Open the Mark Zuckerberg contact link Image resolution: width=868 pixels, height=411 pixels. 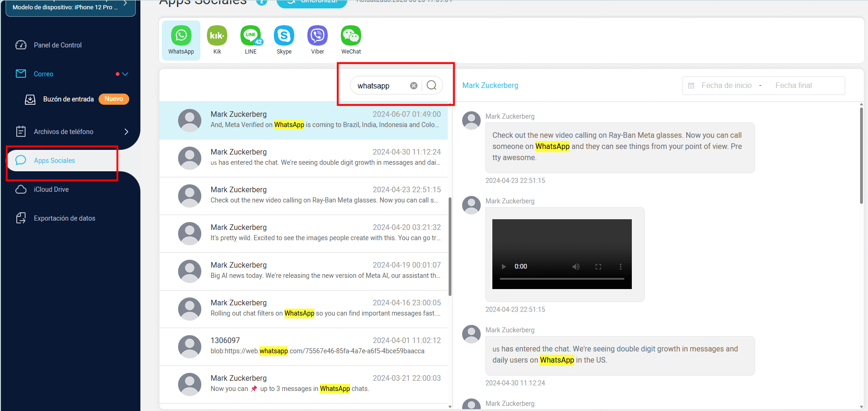(x=490, y=86)
